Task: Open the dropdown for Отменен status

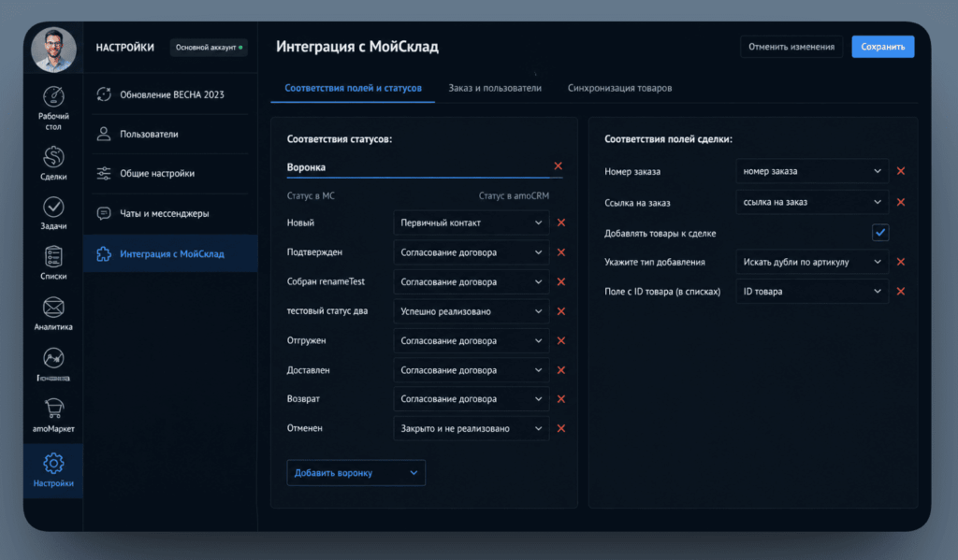Action: [x=471, y=428]
